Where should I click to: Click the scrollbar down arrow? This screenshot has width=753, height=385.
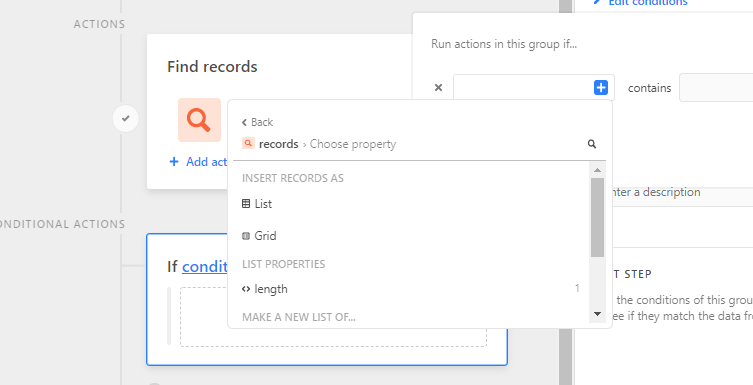point(597,314)
